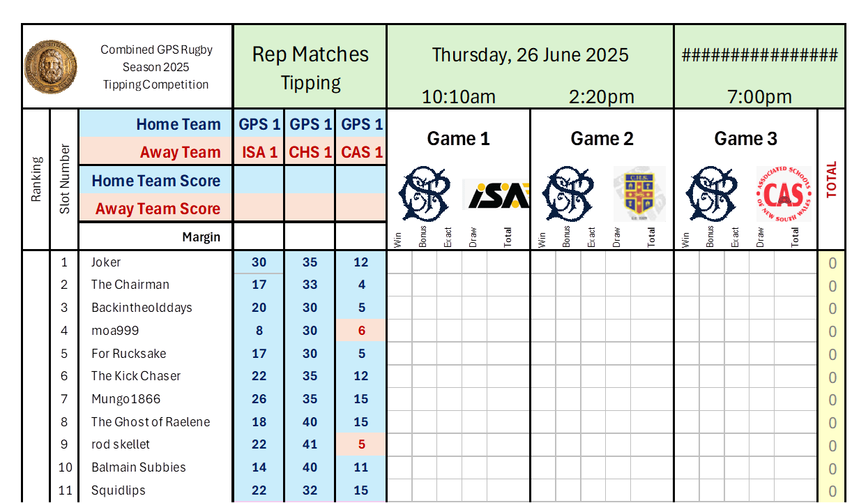Click the yellow total cell for Joker

pyautogui.click(x=831, y=263)
